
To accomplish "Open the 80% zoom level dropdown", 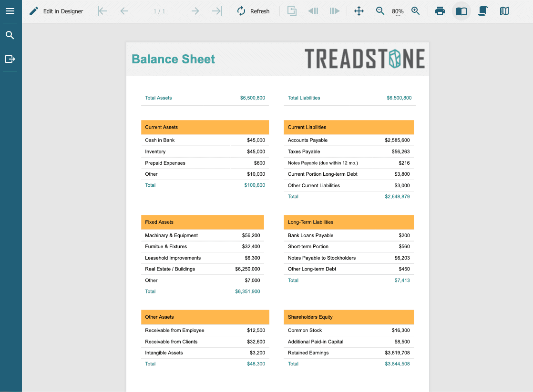I will point(398,12).
